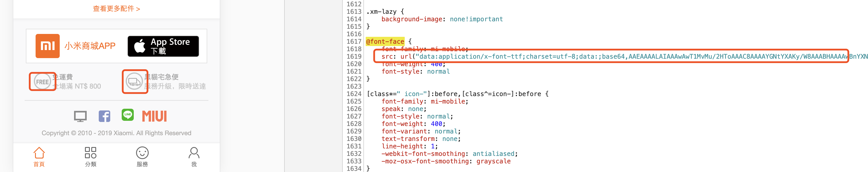Open the Facebook icon link
Viewport: 868px width, 172px height.
tap(104, 116)
